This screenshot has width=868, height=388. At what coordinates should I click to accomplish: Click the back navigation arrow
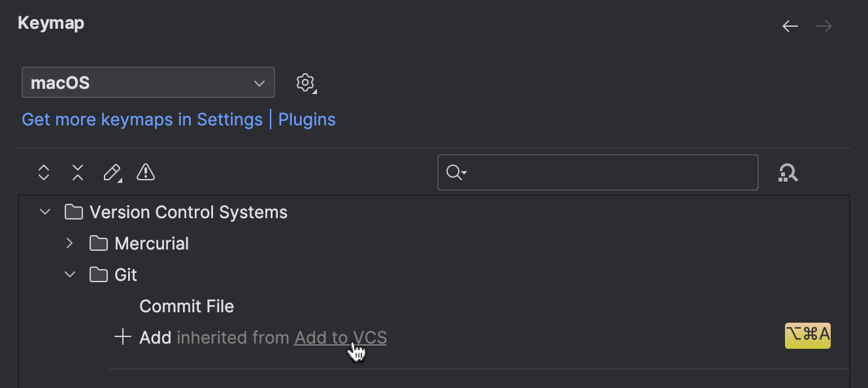pyautogui.click(x=790, y=26)
